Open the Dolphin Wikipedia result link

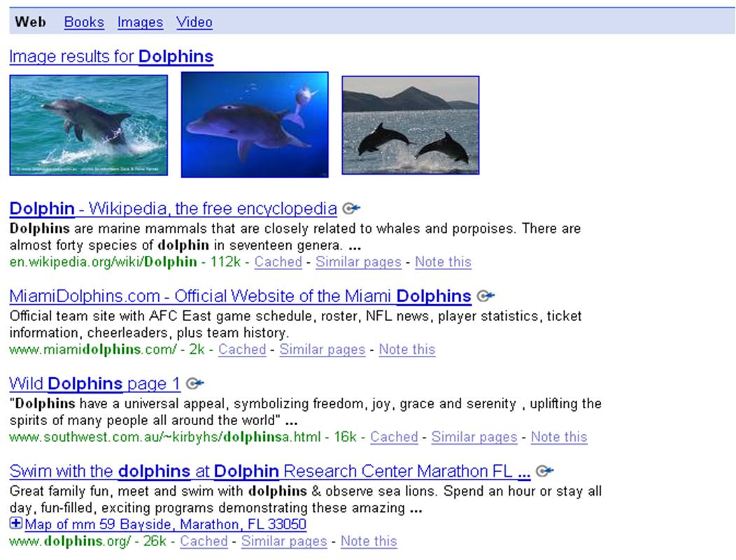pyautogui.click(x=174, y=208)
